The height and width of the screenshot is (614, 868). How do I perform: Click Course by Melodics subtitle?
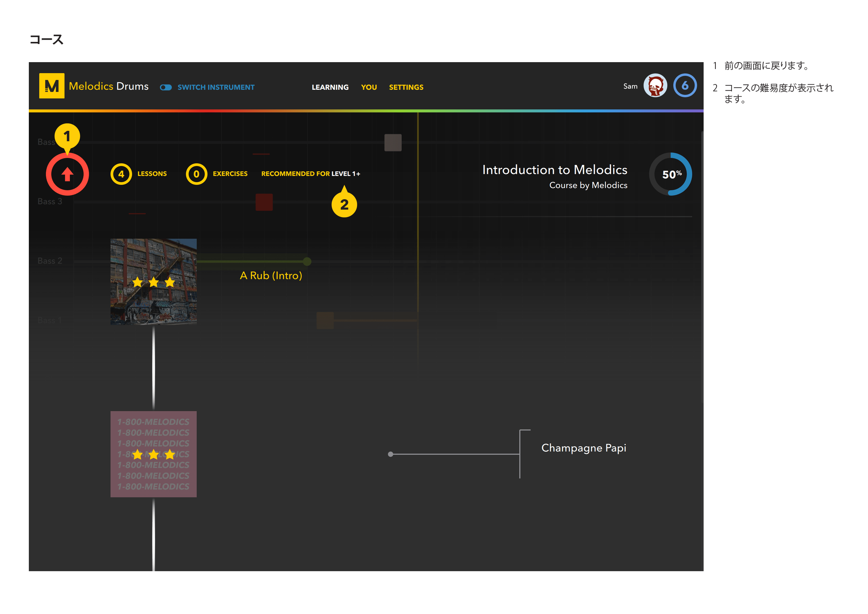click(x=588, y=185)
